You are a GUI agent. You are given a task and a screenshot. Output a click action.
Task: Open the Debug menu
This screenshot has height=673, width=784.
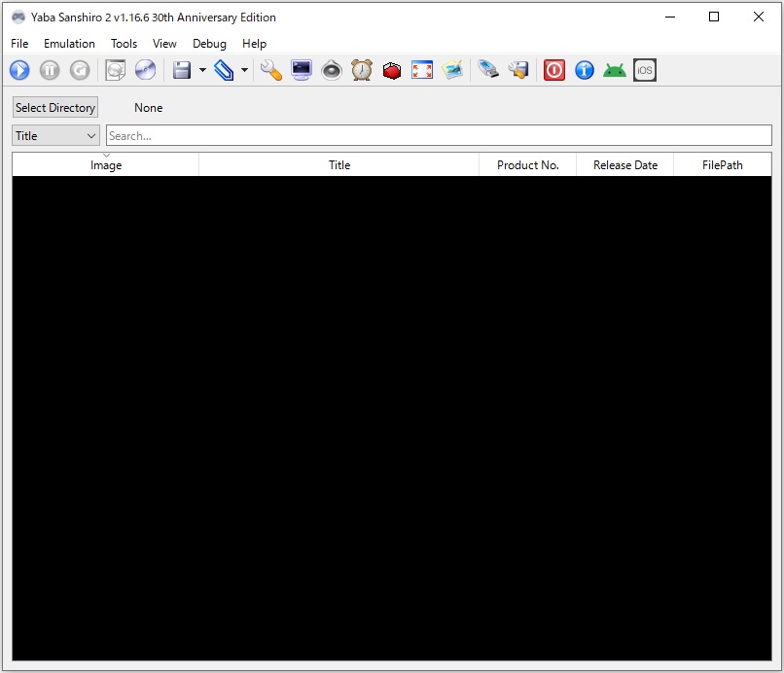point(209,44)
